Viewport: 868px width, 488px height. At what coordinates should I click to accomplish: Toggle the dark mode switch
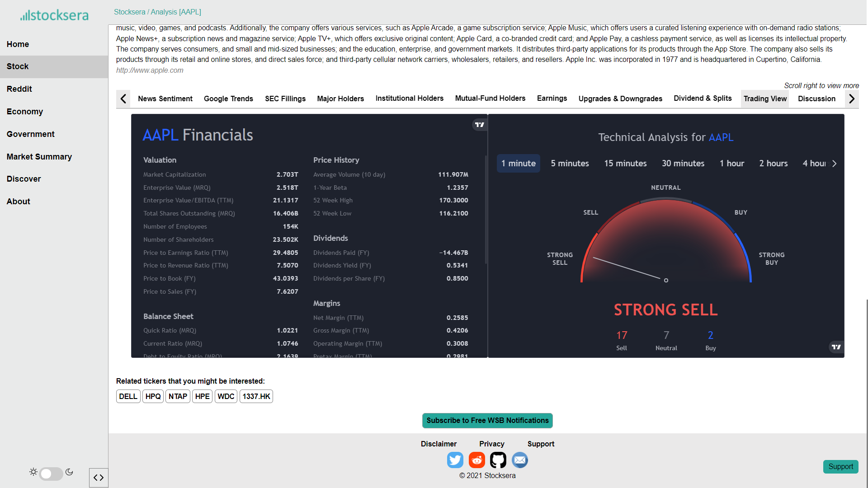point(51,473)
